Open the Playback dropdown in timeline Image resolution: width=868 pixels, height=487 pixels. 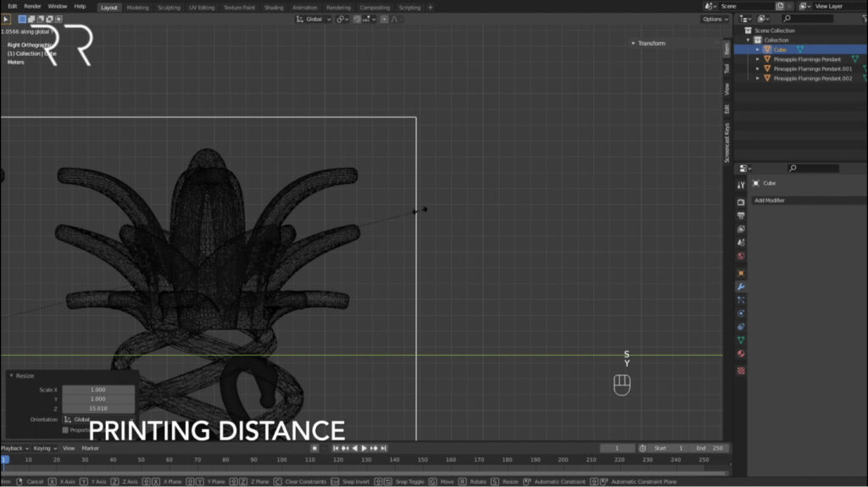pos(14,448)
